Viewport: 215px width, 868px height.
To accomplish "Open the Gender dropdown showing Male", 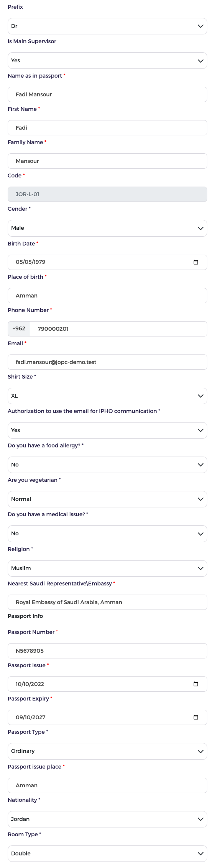I will point(107,228).
